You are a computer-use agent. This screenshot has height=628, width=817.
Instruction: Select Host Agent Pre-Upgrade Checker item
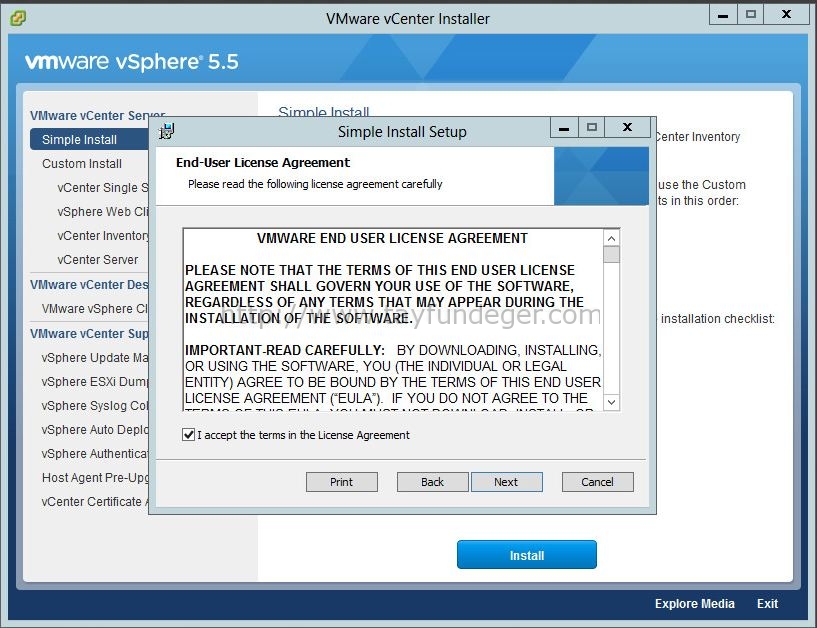(x=95, y=477)
